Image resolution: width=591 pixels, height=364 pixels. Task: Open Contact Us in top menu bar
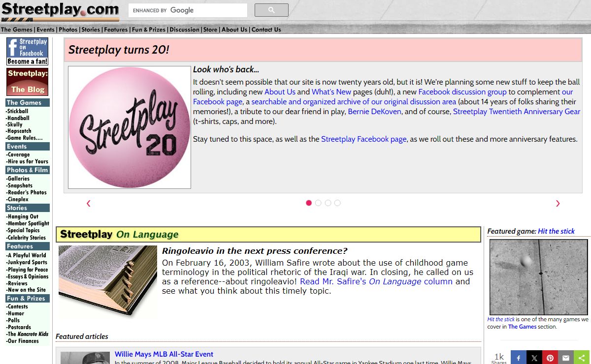(266, 30)
